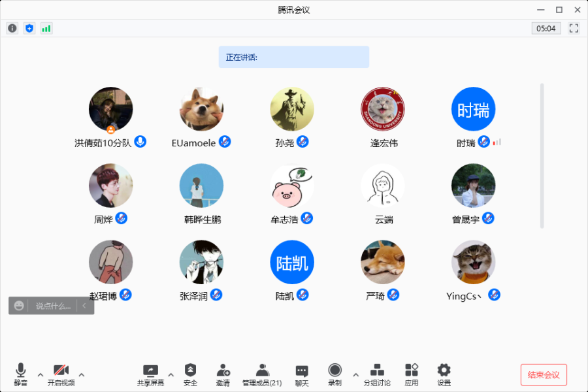The width and height of the screenshot is (588, 392).
Task: Select 韩晔生鹏 avatar
Action: 201,186
